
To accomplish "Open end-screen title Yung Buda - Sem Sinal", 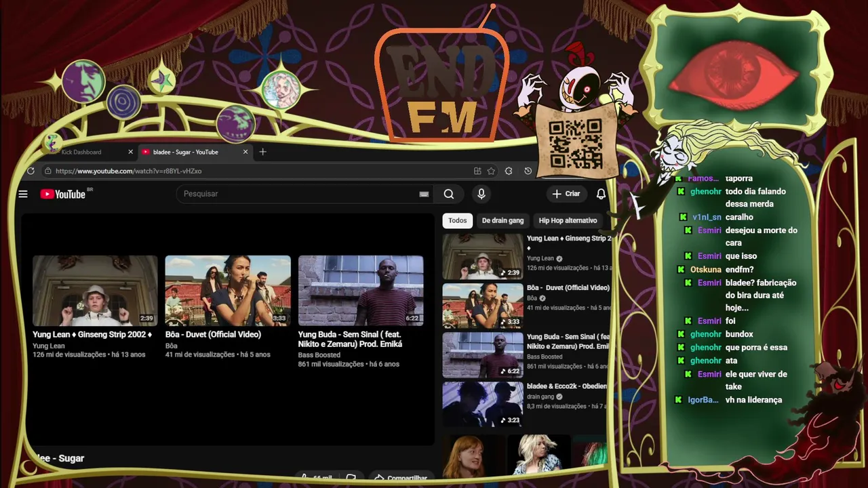I will [x=350, y=339].
